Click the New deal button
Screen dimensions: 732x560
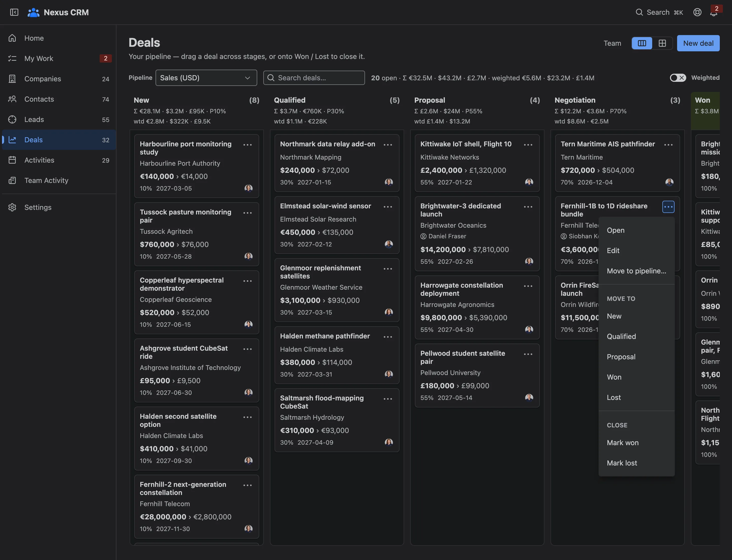tap(698, 43)
